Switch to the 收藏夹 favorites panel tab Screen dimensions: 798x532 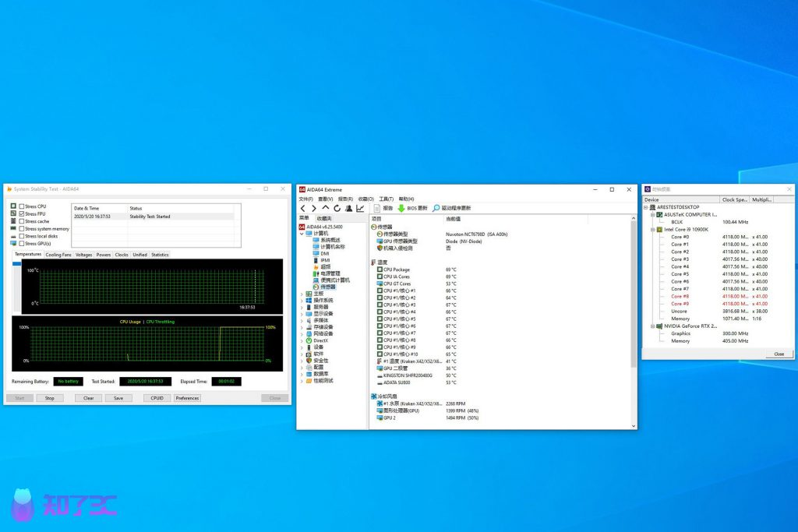pyautogui.click(x=324, y=218)
